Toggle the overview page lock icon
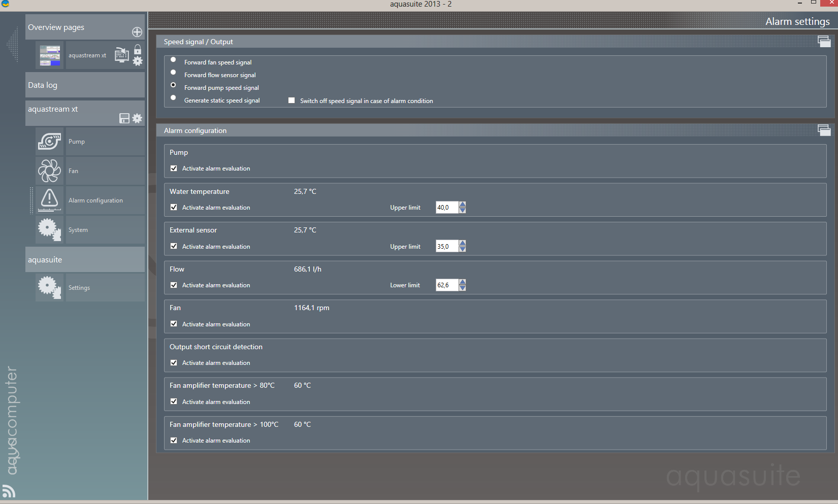 coord(138,49)
